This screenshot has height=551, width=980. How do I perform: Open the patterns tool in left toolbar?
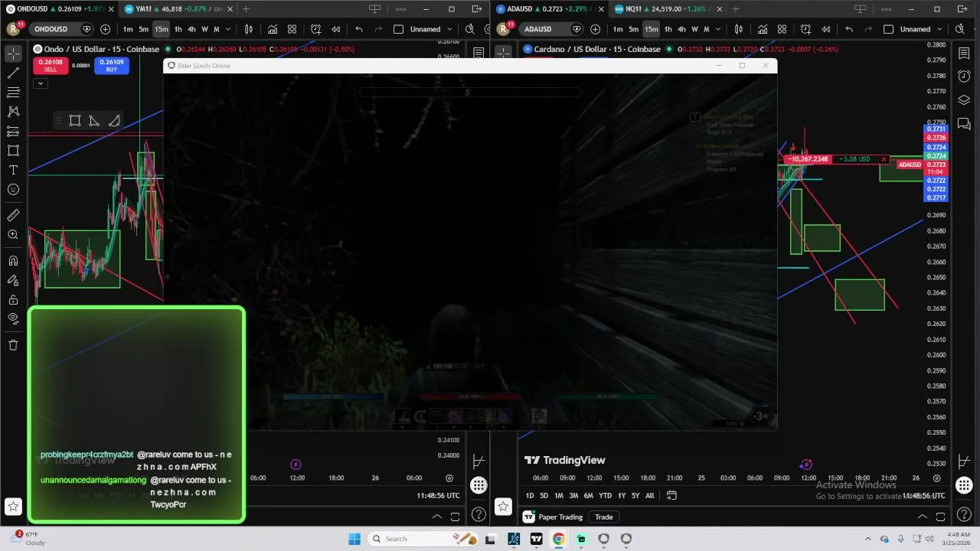(x=13, y=112)
